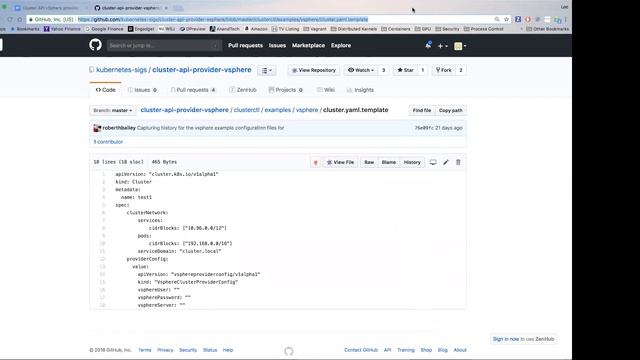Screen dimensions: 640x360
Task: Switch to the Projects tab
Action: pyautogui.click(x=286, y=90)
